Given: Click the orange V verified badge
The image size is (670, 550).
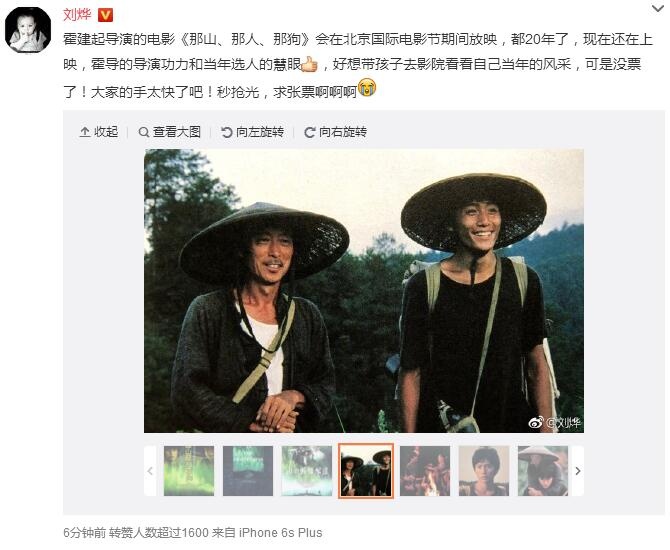Looking at the screenshot, I should pos(106,15).
